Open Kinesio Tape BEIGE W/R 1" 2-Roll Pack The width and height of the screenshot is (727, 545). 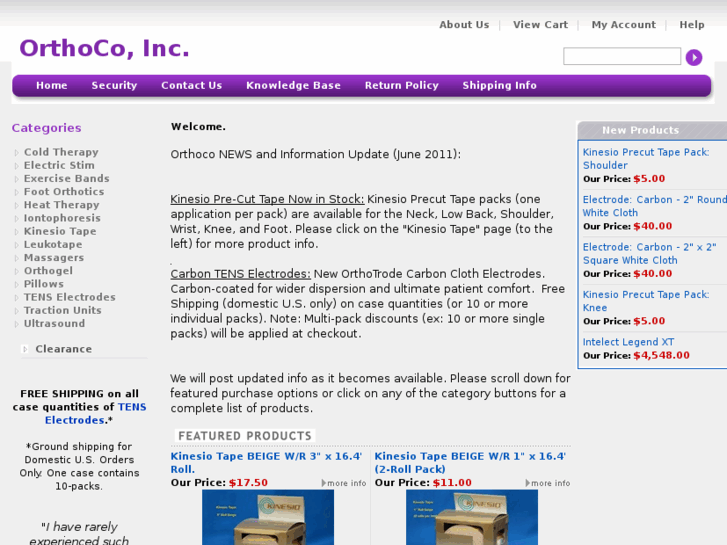point(470,462)
